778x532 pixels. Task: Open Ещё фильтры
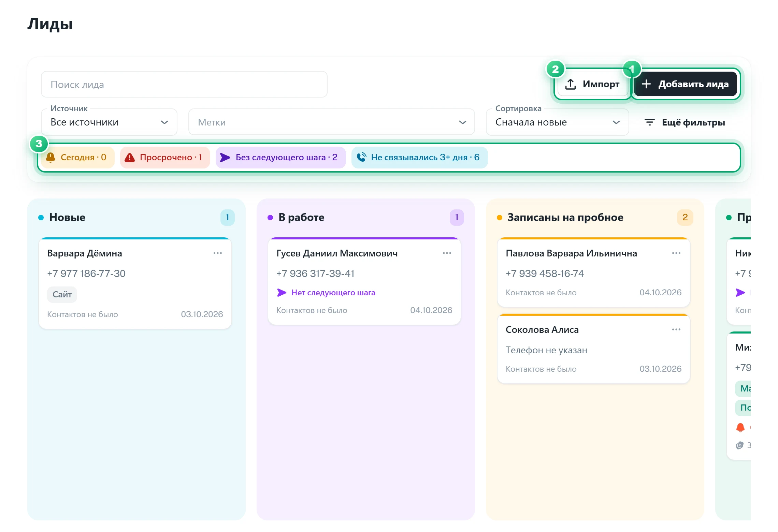tap(685, 122)
